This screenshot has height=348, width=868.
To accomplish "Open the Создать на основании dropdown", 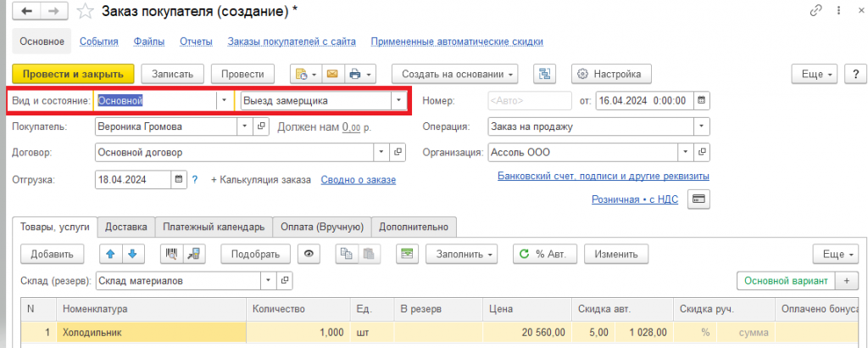I will pyautogui.click(x=455, y=74).
